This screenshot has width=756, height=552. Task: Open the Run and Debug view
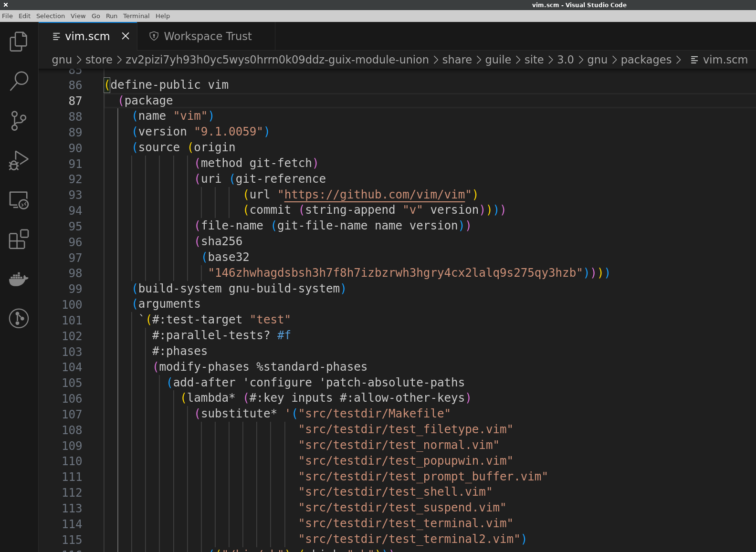tap(19, 160)
